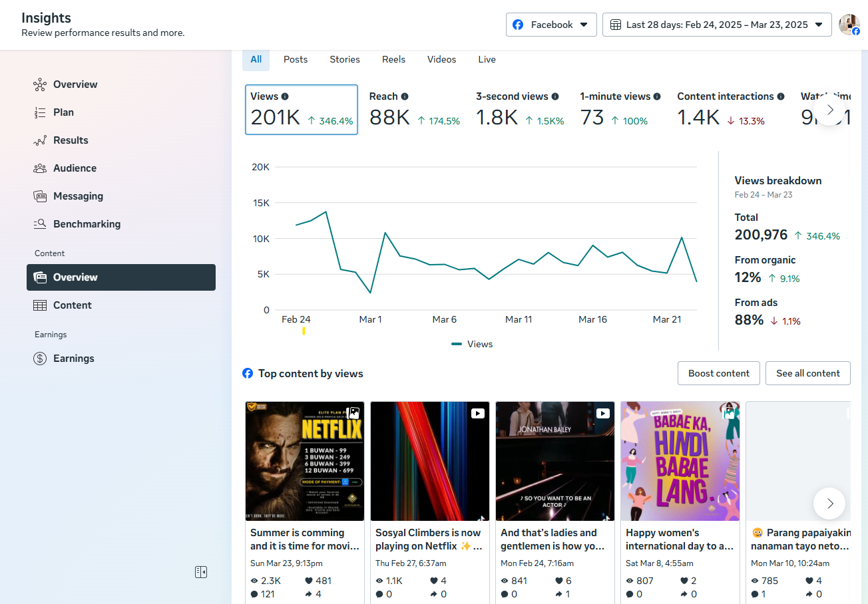Show more top content with arrow
This screenshot has width=868, height=604.
pos(829,504)
